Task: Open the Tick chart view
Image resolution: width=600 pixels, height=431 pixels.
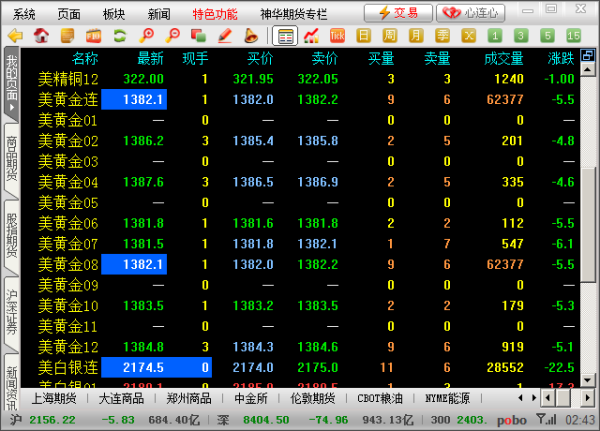Action: pyautogui.click(x=337, y=36)
